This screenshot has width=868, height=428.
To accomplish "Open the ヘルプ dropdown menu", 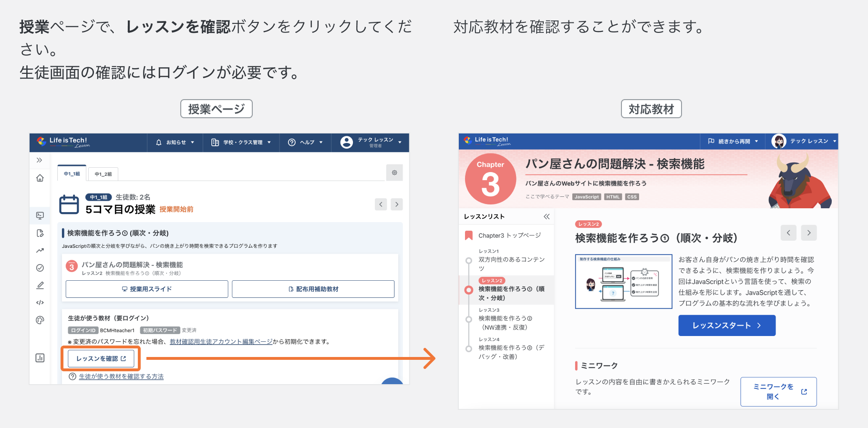I will pos(305,143).
